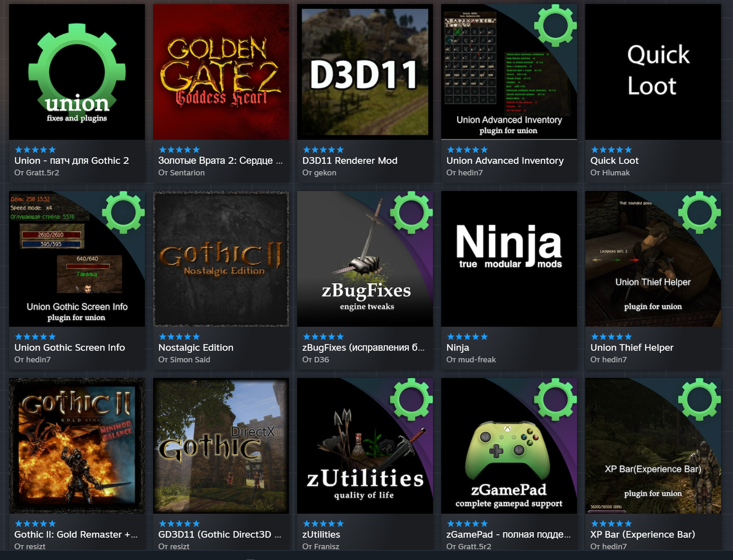Open the Union Advanced Inventory preview image
The image size is (733, 560).
(509, 72)
